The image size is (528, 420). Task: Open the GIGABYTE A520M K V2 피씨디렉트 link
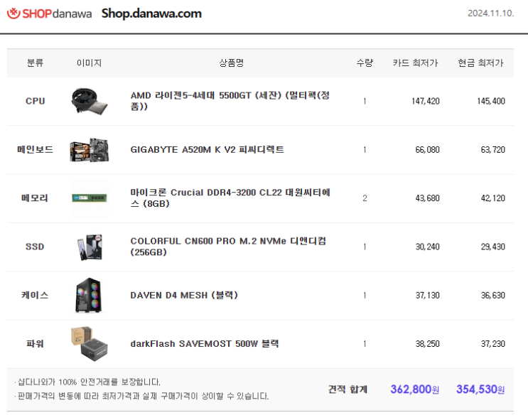pos(207,149)
